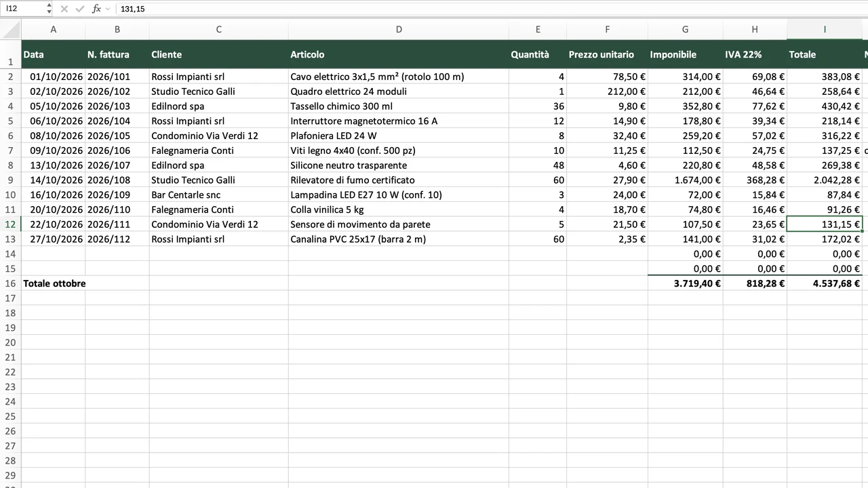Open the Name Box arrows beside I12

pyautogui.click(x=49, y=9)
